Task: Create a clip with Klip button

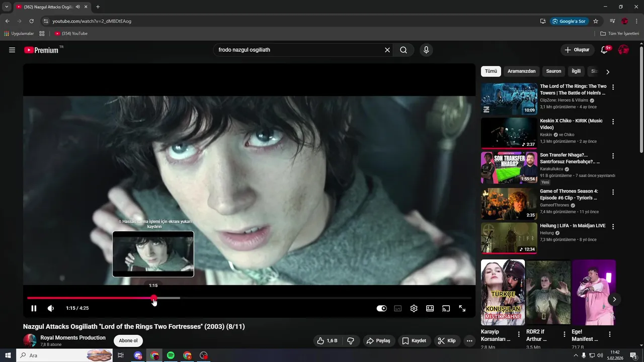Action: pyautogui.click(x=447, y=341)
